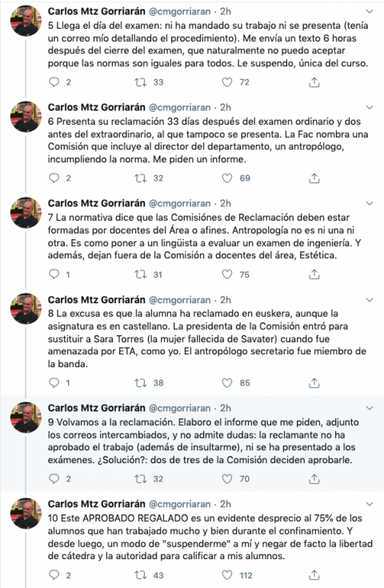Like tweet 10 showing 112 likes
Image resolution: width=384 pixels, height=588 pixels.
click(227, 575)
